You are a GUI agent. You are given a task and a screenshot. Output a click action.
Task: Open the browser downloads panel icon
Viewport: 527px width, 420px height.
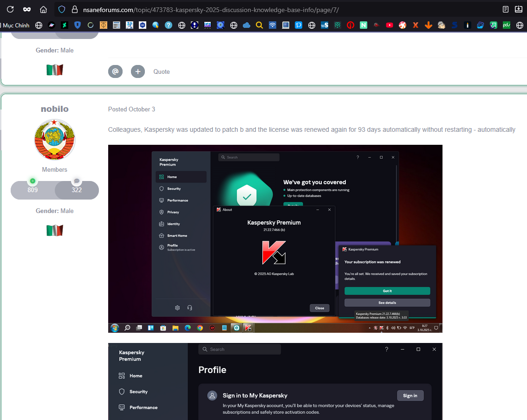click(x=519, y=9)
